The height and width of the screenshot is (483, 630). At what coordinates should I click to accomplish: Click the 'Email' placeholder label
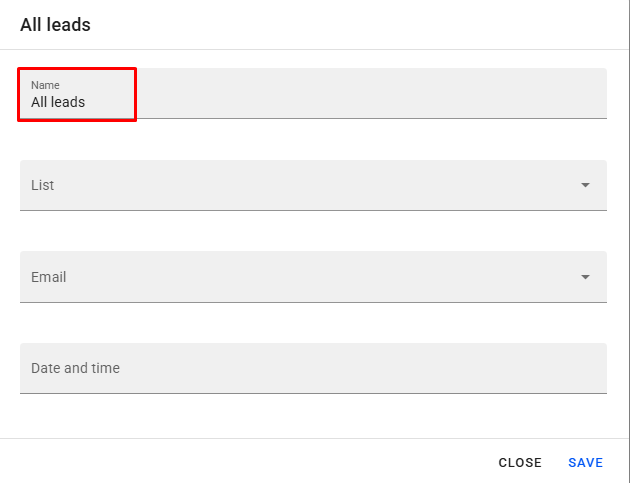pos(49,277)
